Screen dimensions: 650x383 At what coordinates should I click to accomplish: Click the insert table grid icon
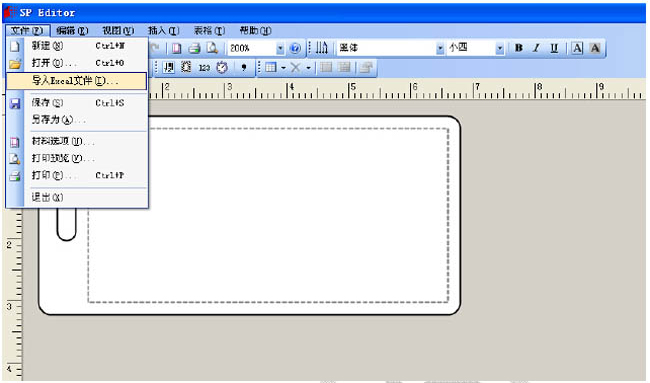click(271, 67)
